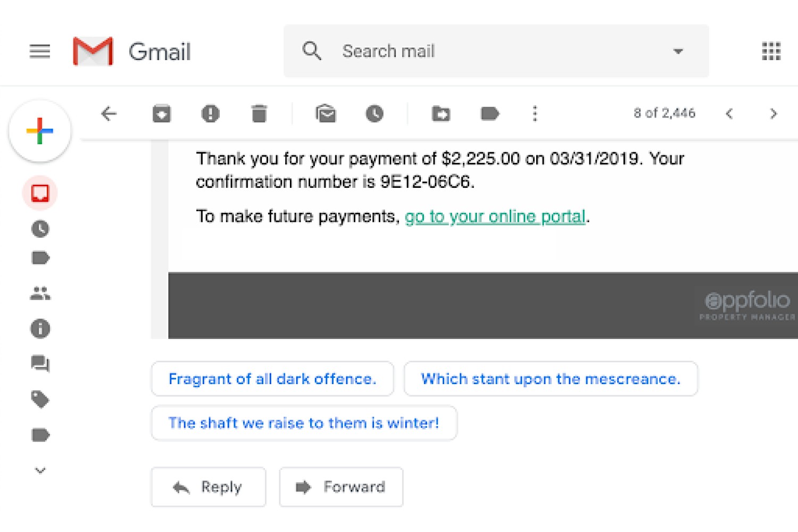798x532 pixels.
Task: Move email to a folder
Action: point(440,114)
